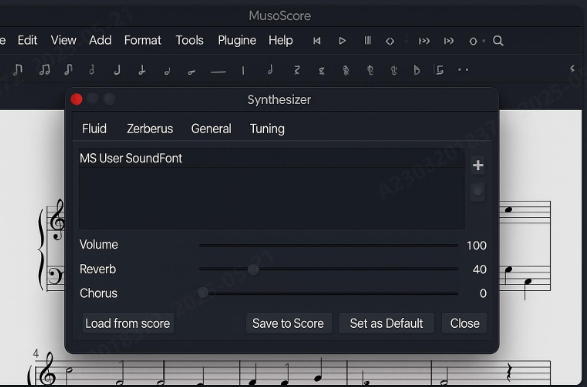Screen dimensions: 587x387
Task: Click the bass clef in the score
Action: (x=56, y=277)
